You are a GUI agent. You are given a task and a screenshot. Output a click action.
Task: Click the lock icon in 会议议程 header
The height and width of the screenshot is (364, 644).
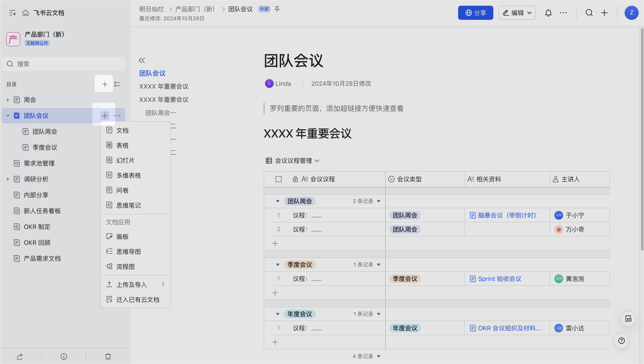[295, 179]
